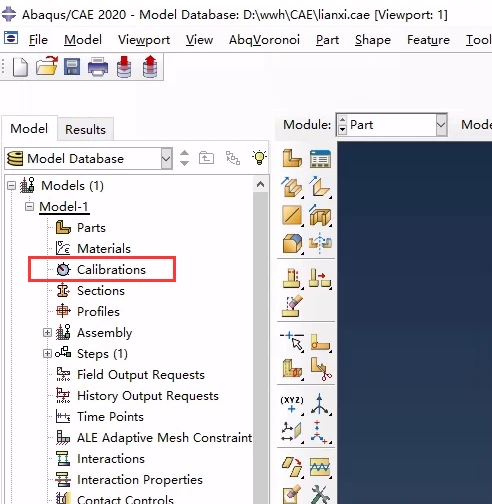Open the Viewport menu

144,40
